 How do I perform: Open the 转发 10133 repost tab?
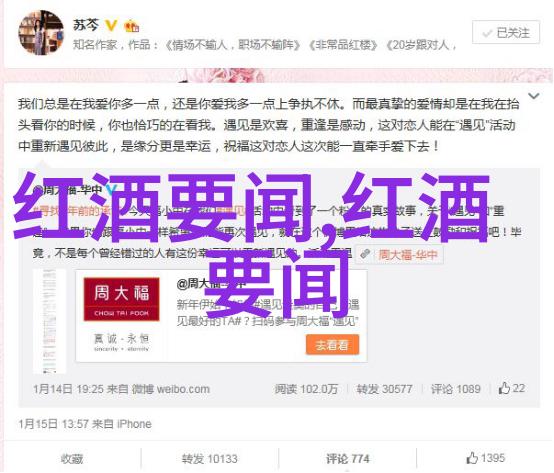pyautogui.click(x=210, y=459)
